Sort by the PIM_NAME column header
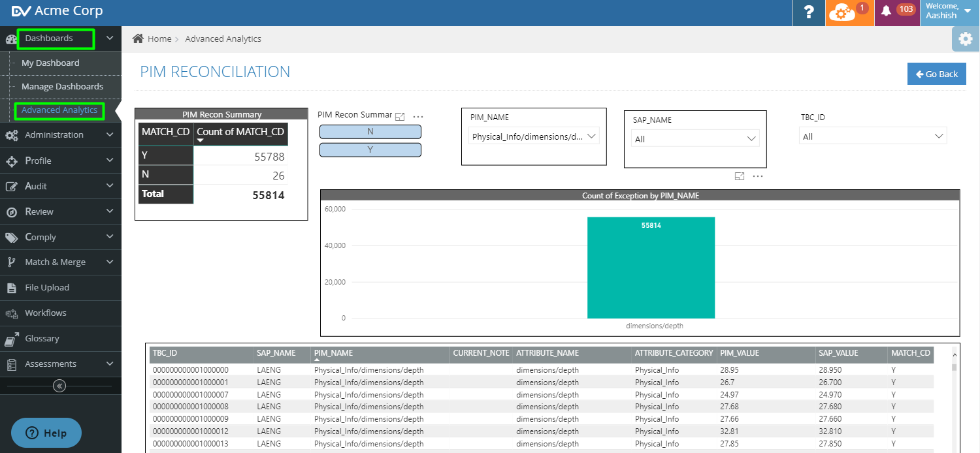Viewport: 980px width, 453px height. point(334,353)
